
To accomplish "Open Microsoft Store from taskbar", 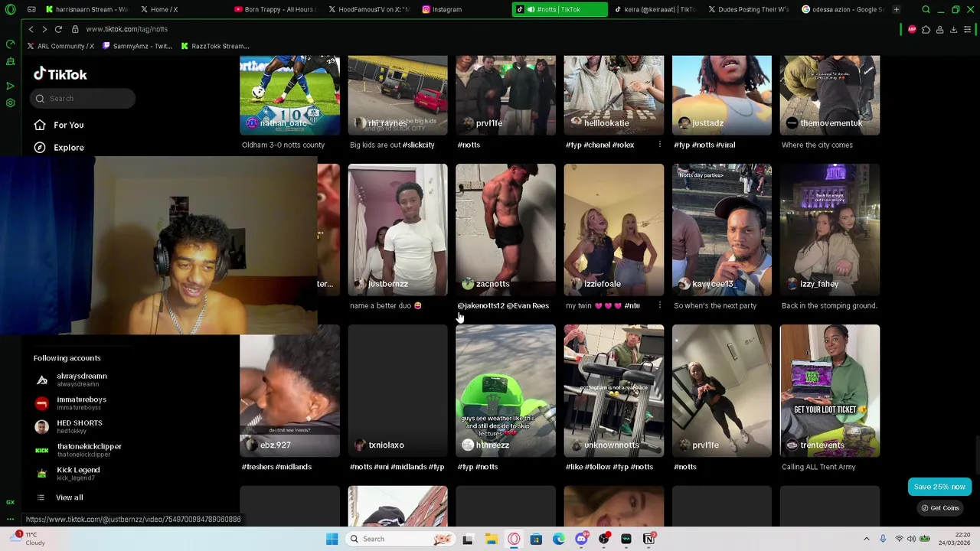I will point(536,539).
